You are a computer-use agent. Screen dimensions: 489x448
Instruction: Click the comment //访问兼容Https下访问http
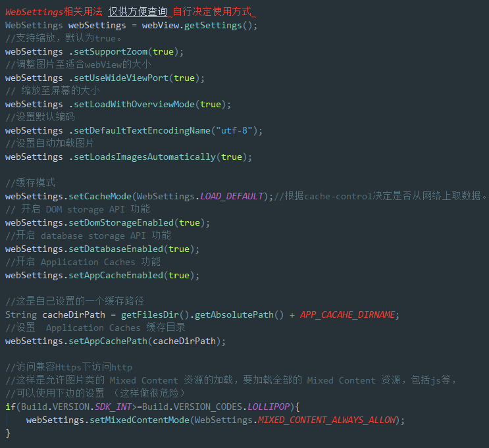(x=68, y=367)
